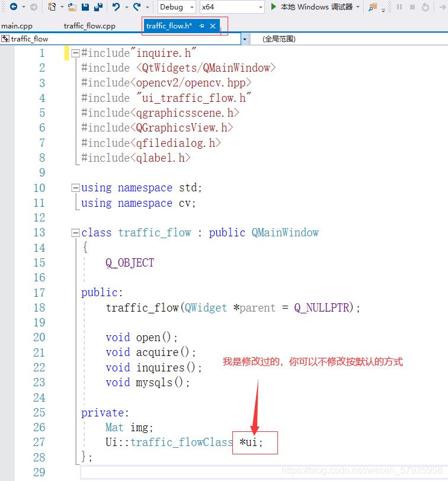
Task: Open the Redo history dropdown arrow
Action: point(148,7)
